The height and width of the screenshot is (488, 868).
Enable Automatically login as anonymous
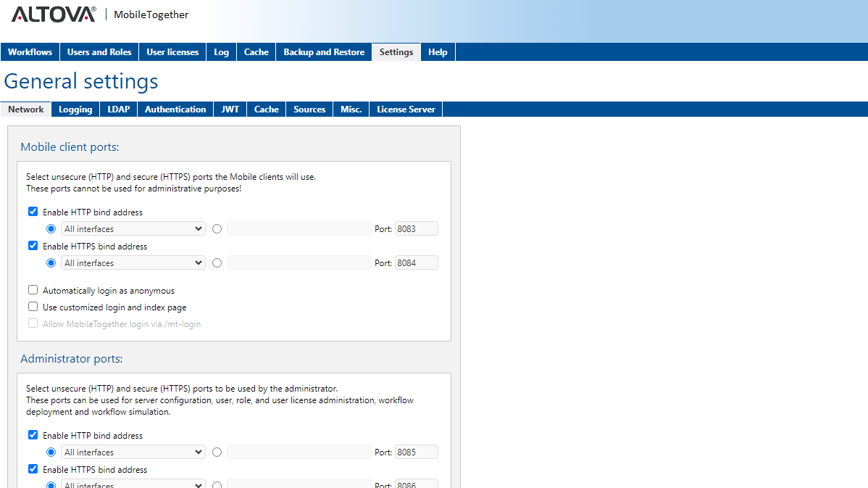[x=33, y=290]
